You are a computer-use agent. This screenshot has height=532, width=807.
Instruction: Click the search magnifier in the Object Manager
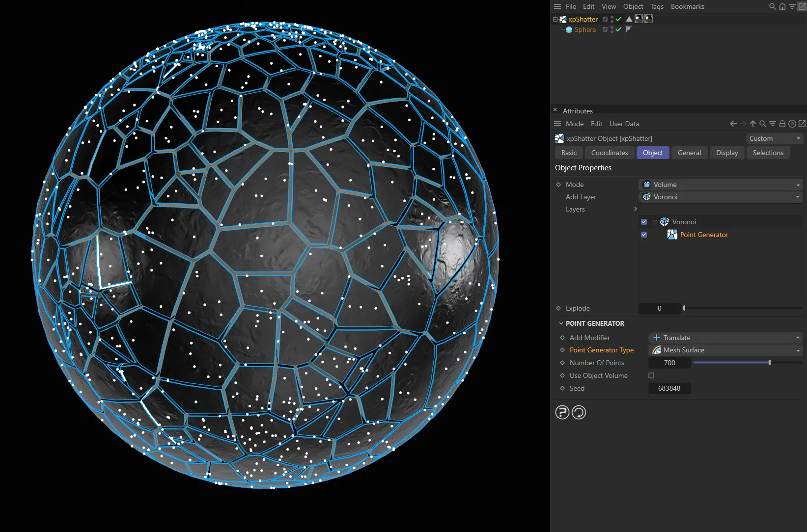(x=772, y=6)
